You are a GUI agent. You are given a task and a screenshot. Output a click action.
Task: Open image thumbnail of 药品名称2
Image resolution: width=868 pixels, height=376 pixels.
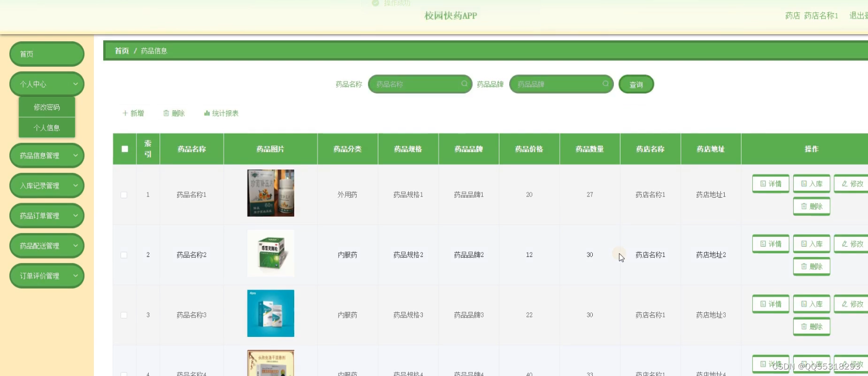point(270,253)
